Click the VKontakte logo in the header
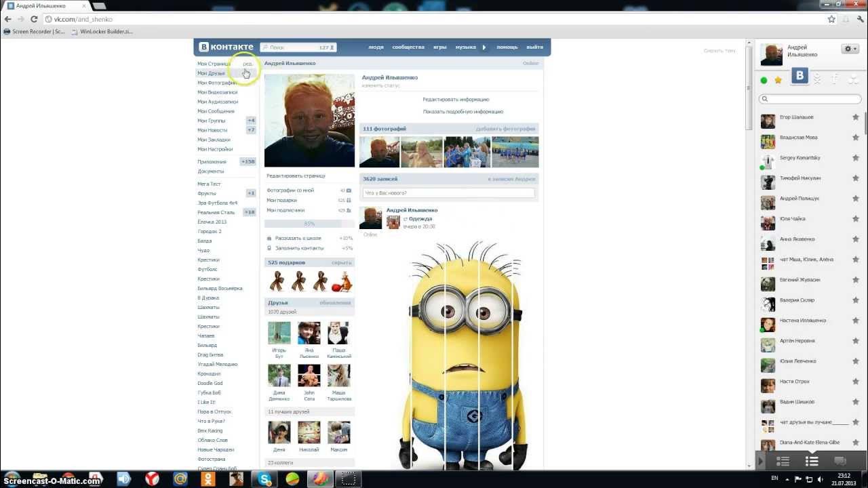868x488 pixels. coord(226,47)
